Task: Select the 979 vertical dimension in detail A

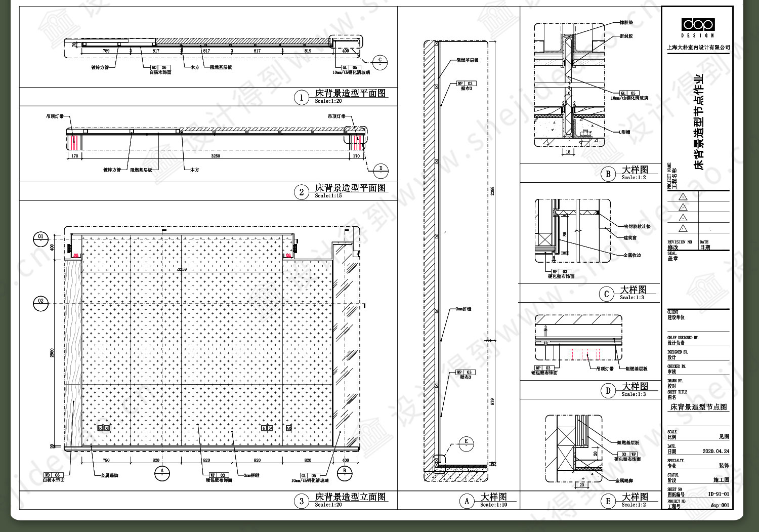Action: click(492, 401)
